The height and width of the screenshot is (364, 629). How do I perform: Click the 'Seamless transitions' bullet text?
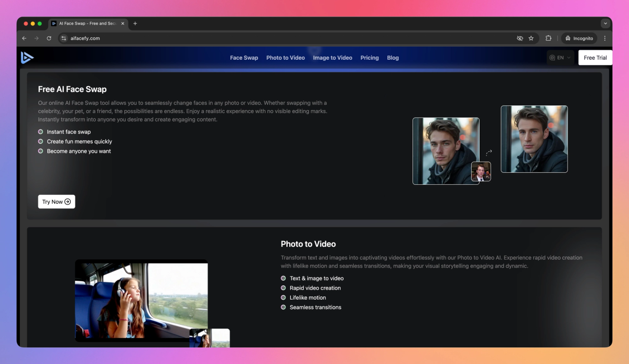coord(316,307)
